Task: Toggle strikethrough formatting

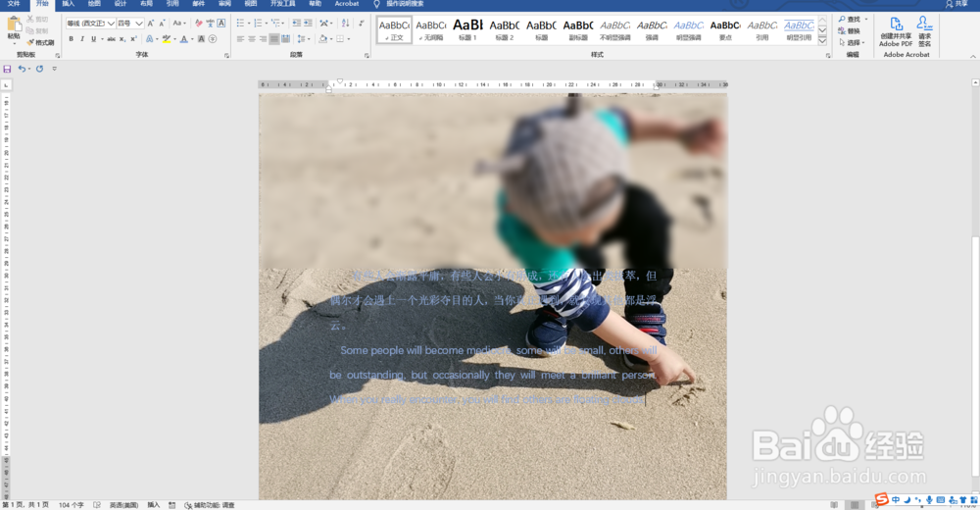Action: tap(111, 39)
